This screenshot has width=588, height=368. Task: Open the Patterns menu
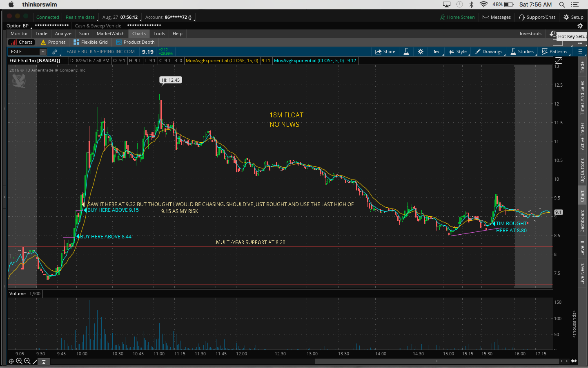(555, 52)
